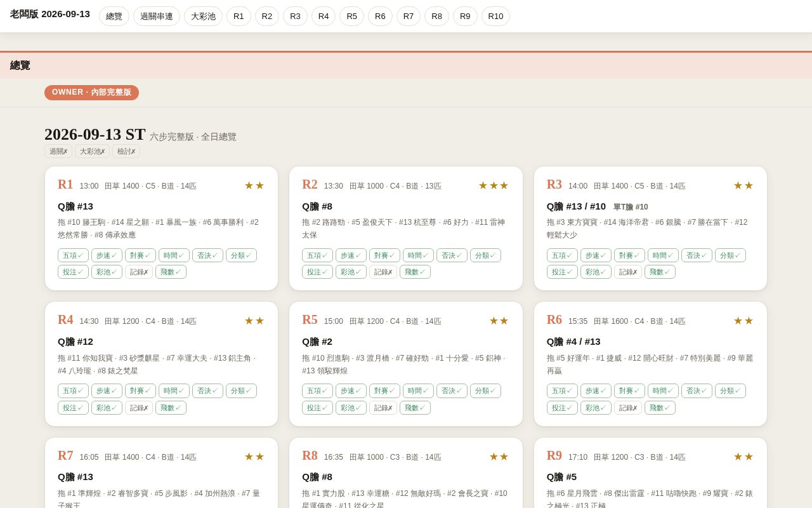Click the 否決 chip in the R5 card
812x508 pixels.
click(452, 391)
